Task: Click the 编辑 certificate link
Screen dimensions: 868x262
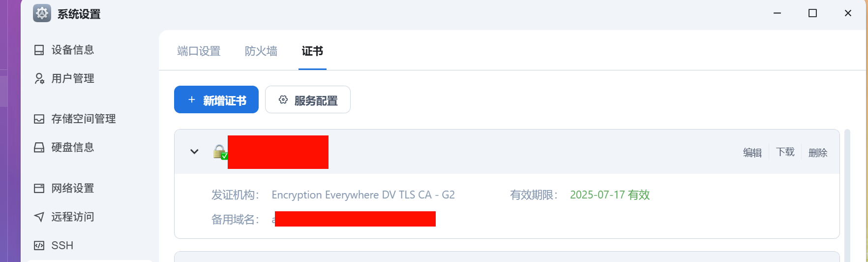Action: pyautogui.click(x=752, y=153)
